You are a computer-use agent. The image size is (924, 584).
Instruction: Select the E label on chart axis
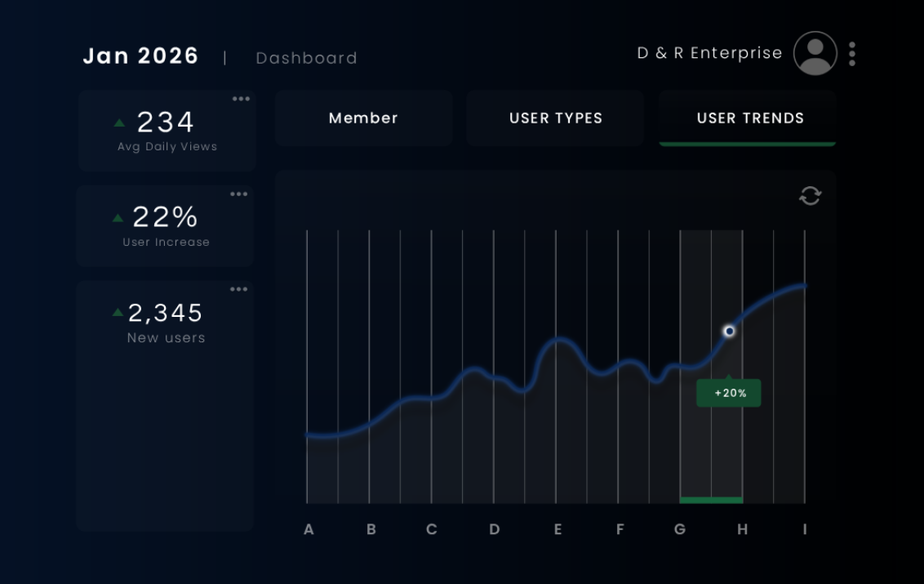(558, 529)
